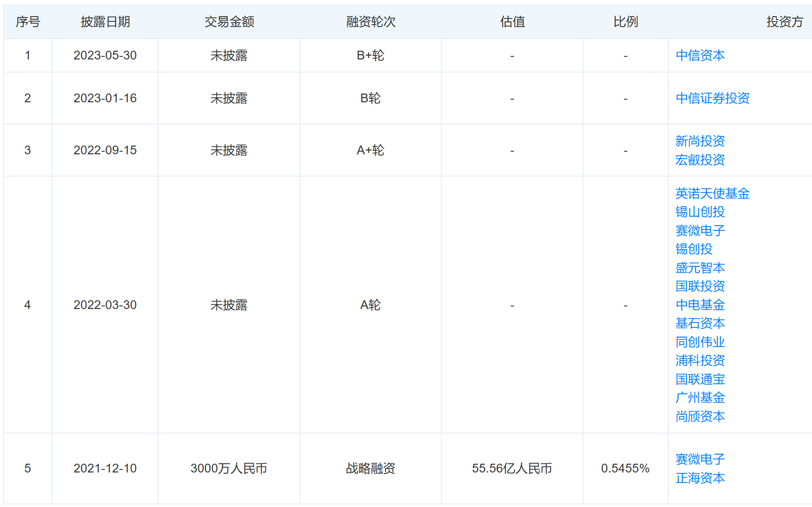
Task: Select the 交易金额 column header
Action: tap(229, 22)
